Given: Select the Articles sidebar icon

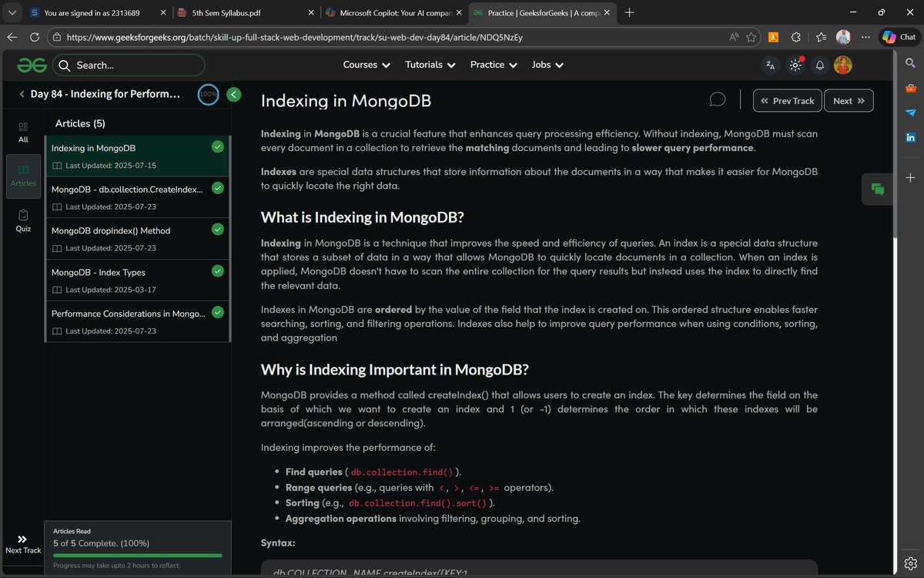Looking at the screenshot, I should point(23,175).
